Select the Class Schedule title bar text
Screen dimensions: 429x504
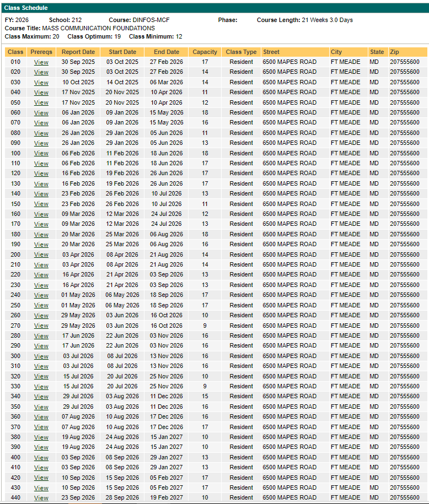coord(26,8)
